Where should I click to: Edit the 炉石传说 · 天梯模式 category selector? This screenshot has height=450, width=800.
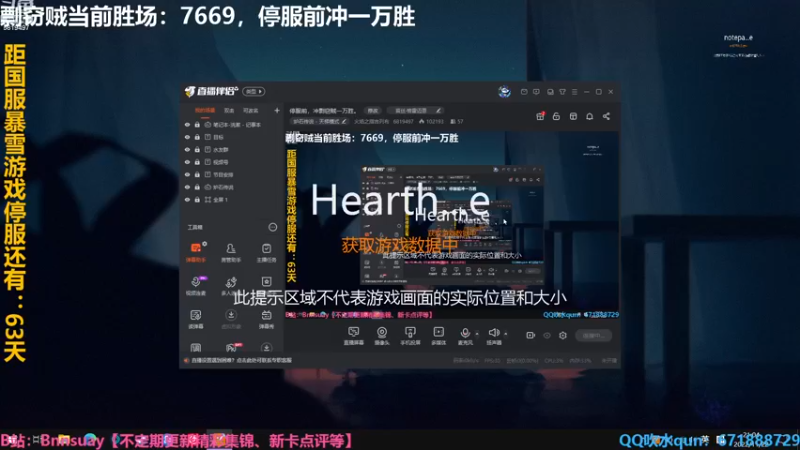pos(319,121)
